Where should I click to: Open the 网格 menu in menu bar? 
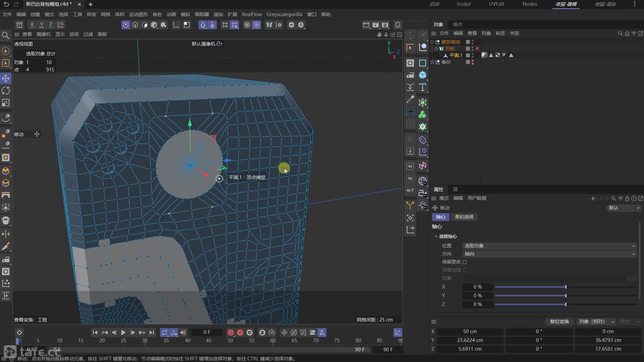[x=106, y=14]
